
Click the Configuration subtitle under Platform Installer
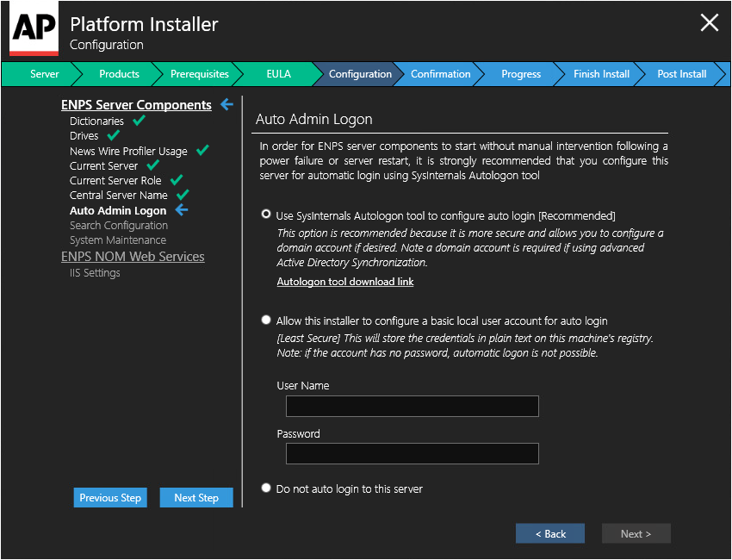coord(107,45)
